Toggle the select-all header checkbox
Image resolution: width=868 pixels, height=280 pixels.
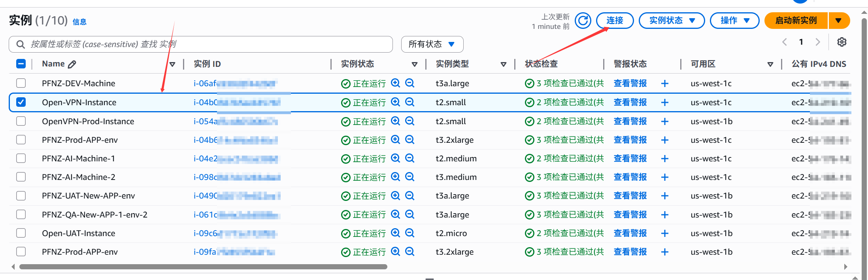21,64
